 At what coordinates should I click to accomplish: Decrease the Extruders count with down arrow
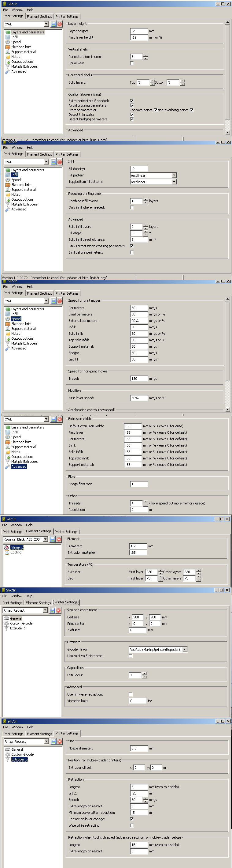click(144, 677)
